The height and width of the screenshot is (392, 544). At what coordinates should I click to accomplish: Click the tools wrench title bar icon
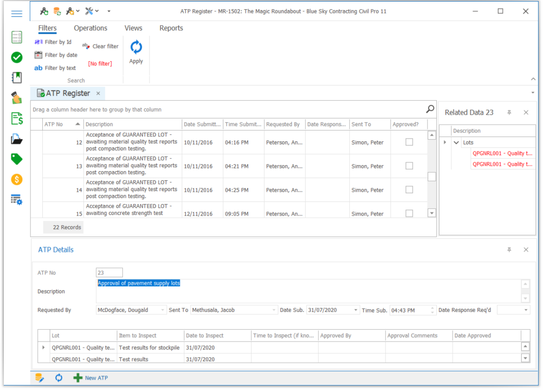pyautogui.click(x=89, y=11)
